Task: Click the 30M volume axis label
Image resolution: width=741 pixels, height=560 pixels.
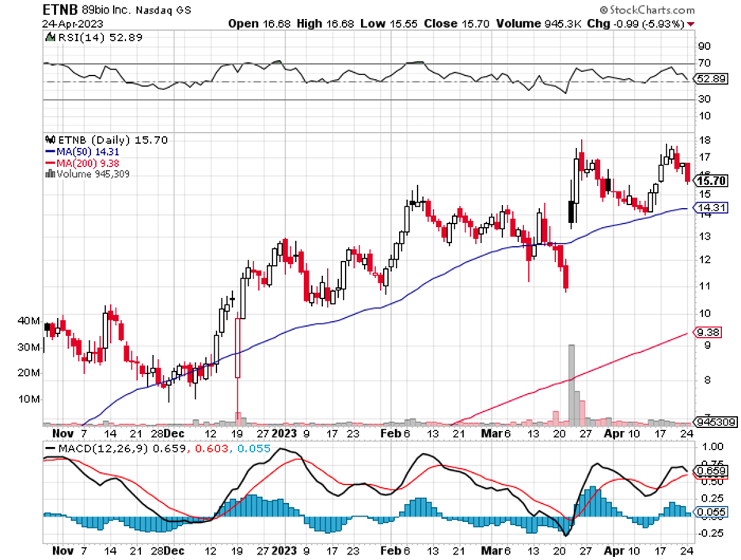Action: click(x=28, y=347)
